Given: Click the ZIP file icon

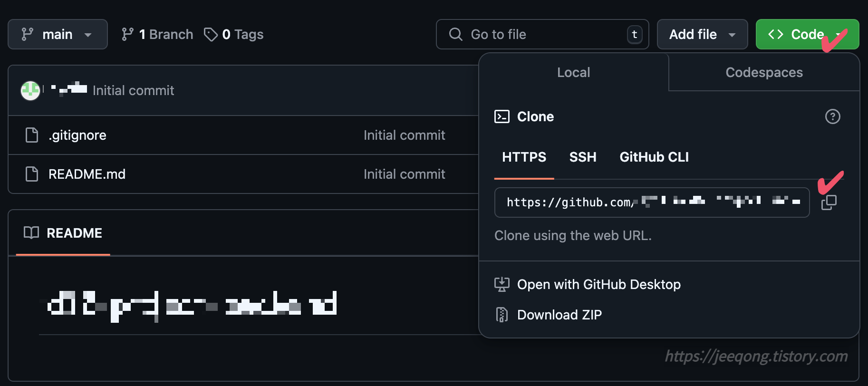Looking at the screenshot, I should pyautogui.click(x=502, y=315).
